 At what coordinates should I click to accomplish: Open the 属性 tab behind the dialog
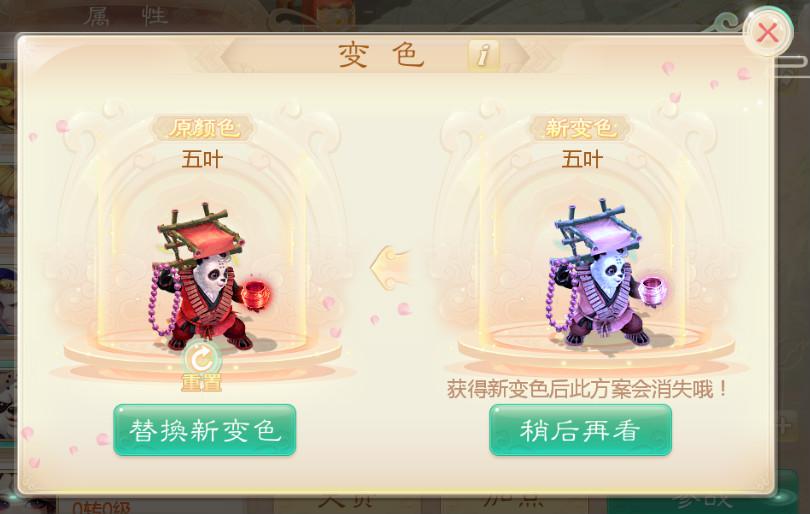click(126, 15)
